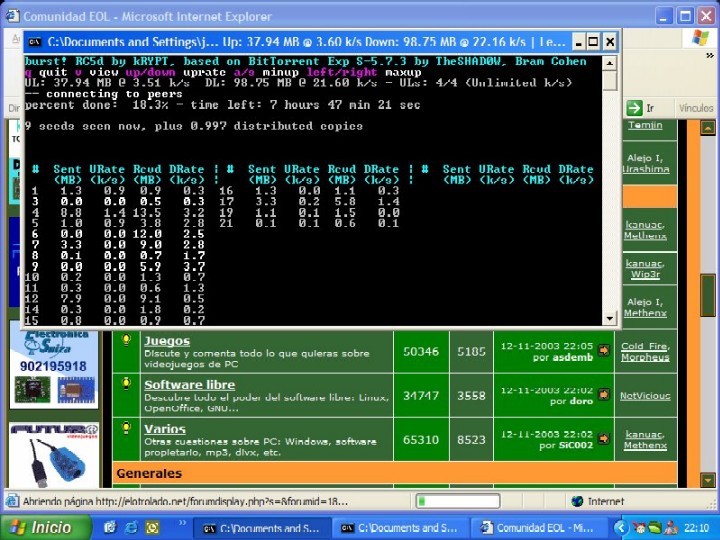Screen dimensions: 720x540
Task: Go to last post arrow by SiC002
Action: [604, 439]
